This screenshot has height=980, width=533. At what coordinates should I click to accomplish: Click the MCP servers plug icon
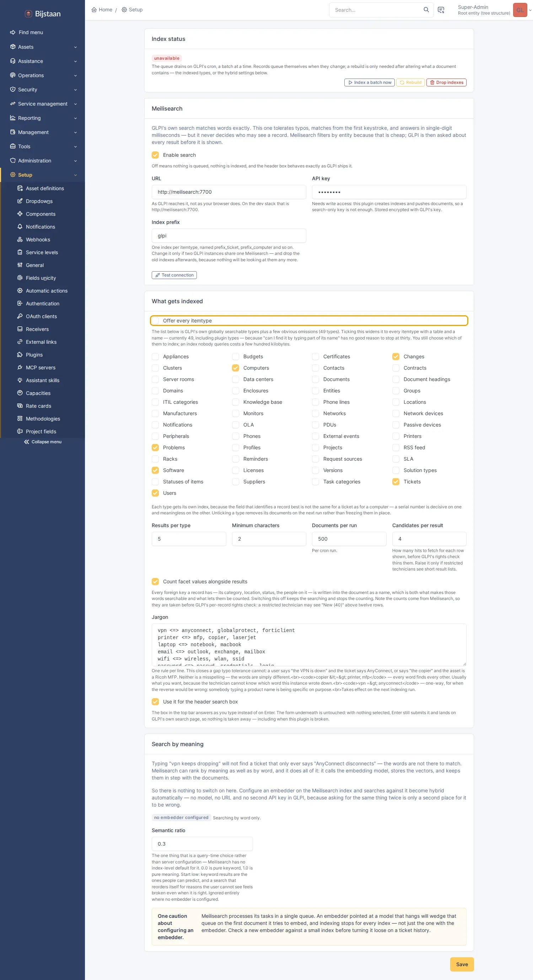(20, 367)
